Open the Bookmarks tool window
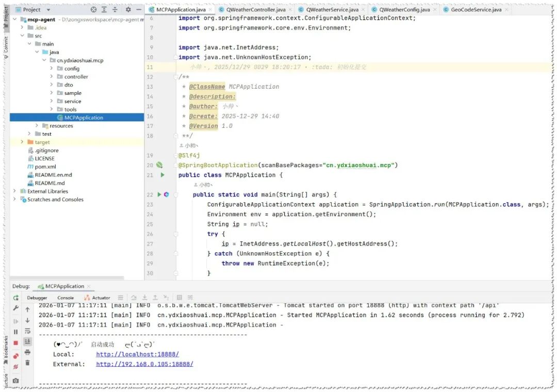557x392 pixels. pyautogui.click(x=6, y=350)
